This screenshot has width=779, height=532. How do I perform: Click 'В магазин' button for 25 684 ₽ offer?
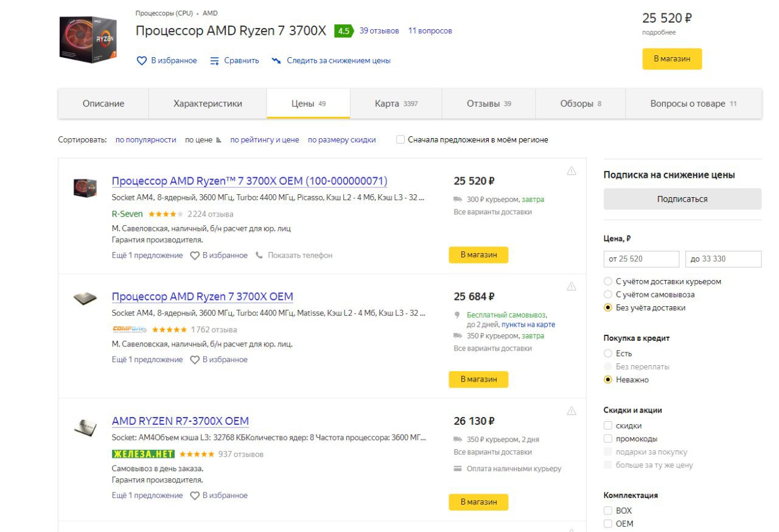click(478, 379)
